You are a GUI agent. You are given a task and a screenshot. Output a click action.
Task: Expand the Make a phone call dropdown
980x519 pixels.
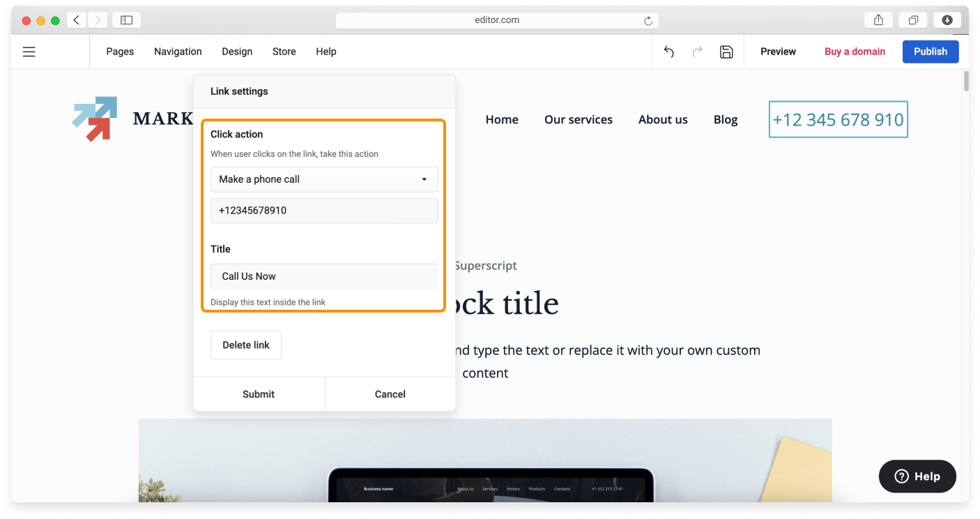pos(324,179)
